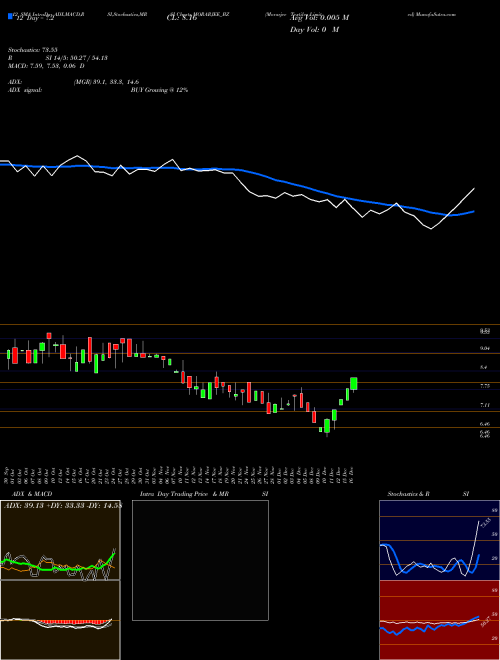Click the blue 12 Day SMA legend square
The width and height of the screenshot is (500, 660).
(x=11, y=16)
